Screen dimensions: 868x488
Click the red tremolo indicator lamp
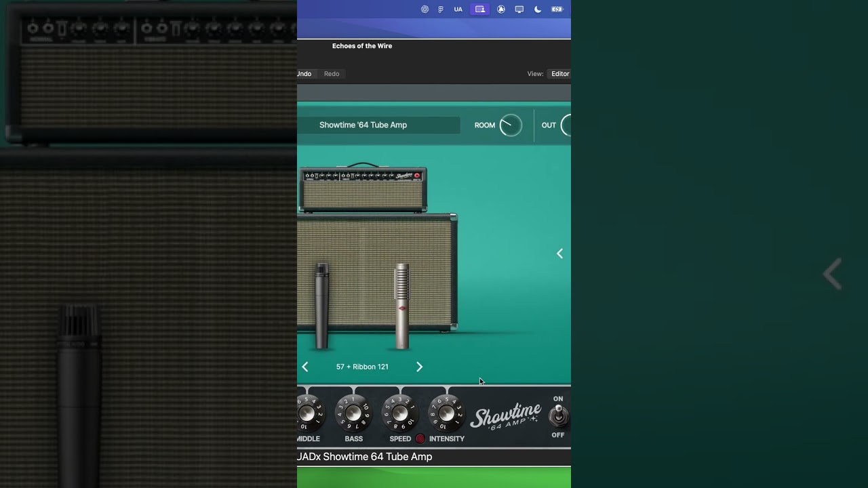[x=420, y=439]
